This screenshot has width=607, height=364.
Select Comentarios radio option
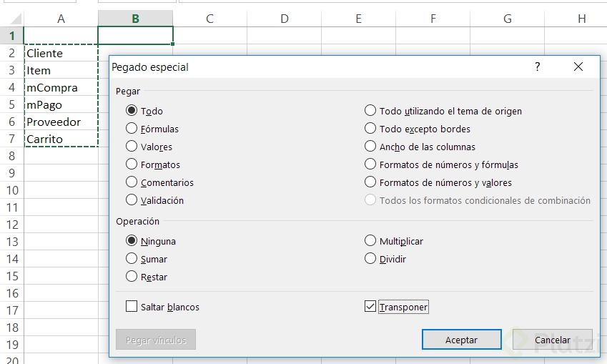[132, 182]
